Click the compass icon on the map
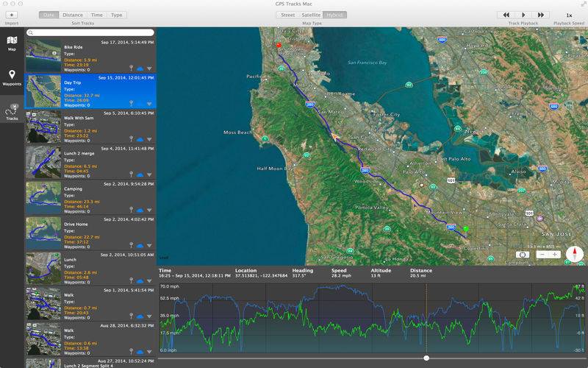 click(575, 254)
